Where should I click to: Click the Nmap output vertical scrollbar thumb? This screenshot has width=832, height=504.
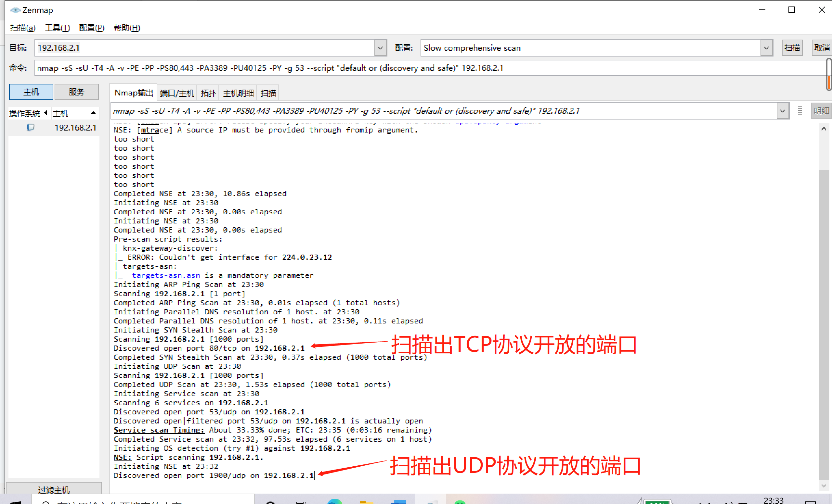coord(824,324)
